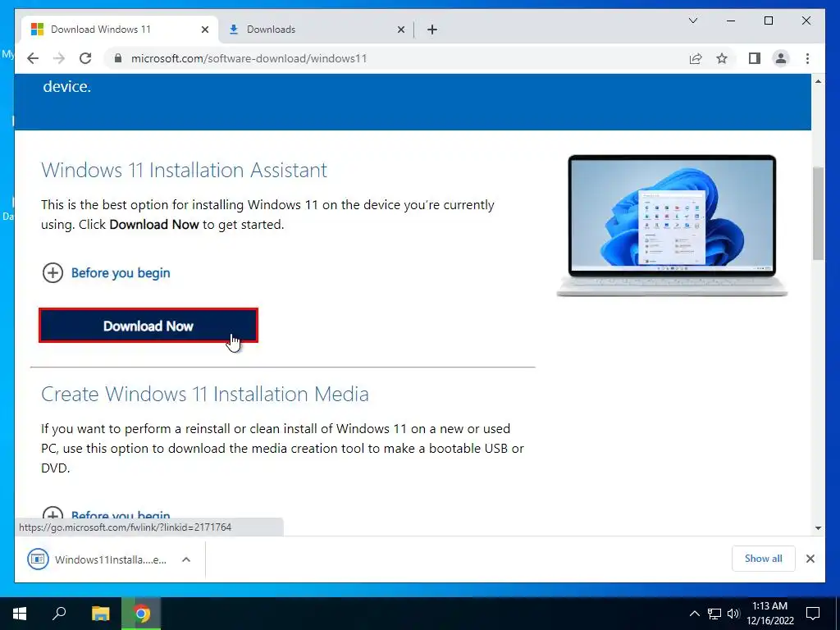Click Chrome icon in taskbar
Screen dimensions: 840x630
click(x=141, y=614)
